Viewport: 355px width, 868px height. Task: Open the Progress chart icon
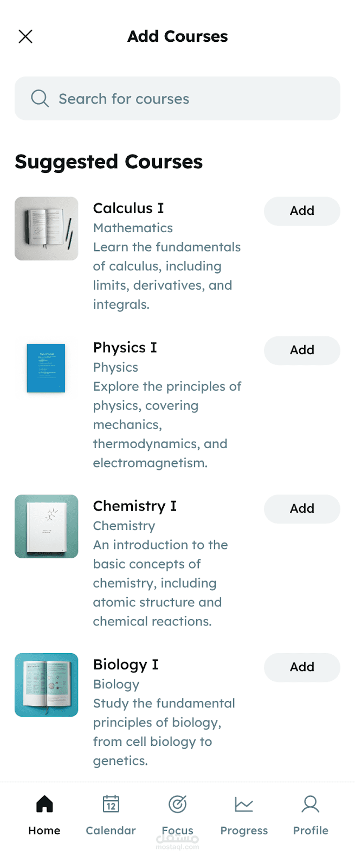point(244,804)
